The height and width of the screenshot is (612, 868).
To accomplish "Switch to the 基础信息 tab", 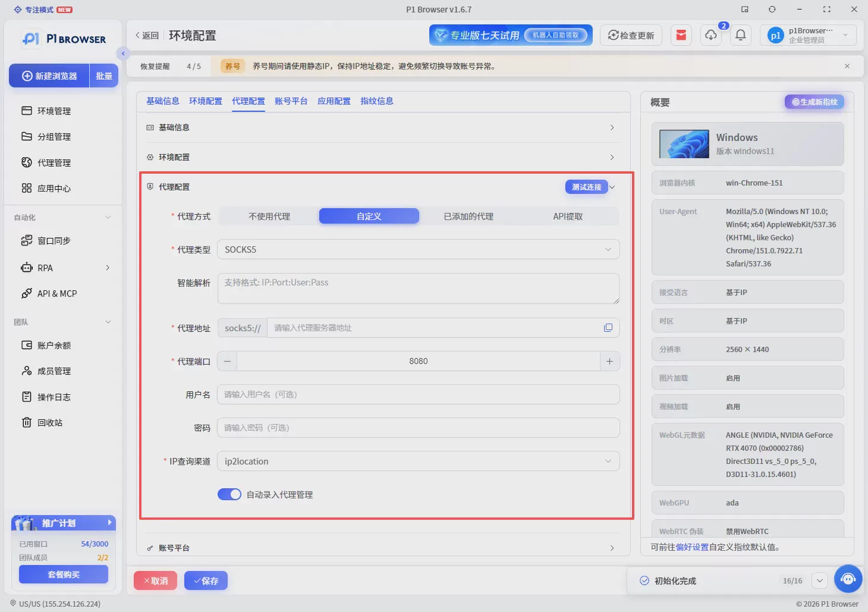I will [163, 101].
